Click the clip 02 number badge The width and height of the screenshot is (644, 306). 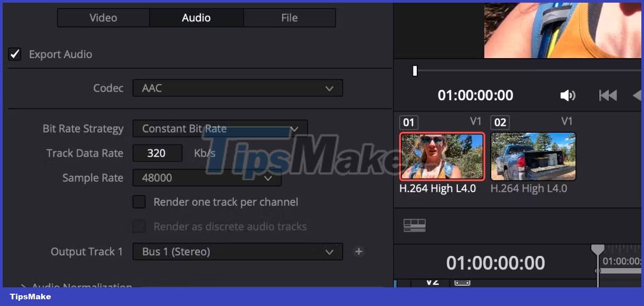500,123
